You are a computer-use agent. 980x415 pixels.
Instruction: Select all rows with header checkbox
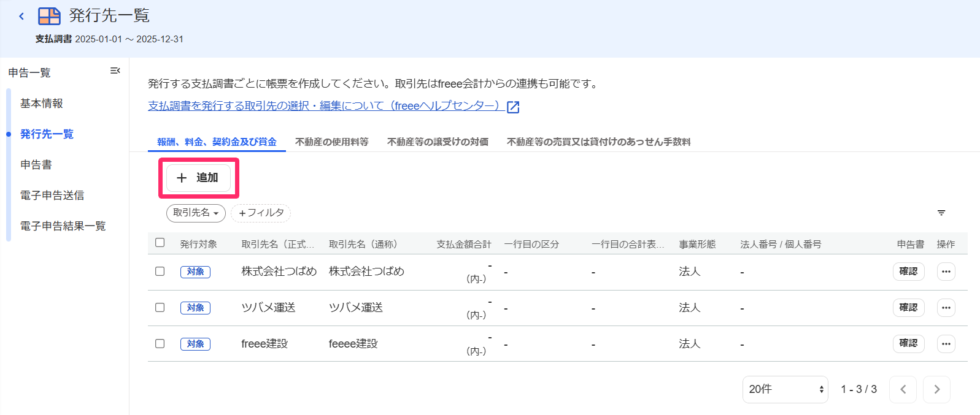pos(160,243)
